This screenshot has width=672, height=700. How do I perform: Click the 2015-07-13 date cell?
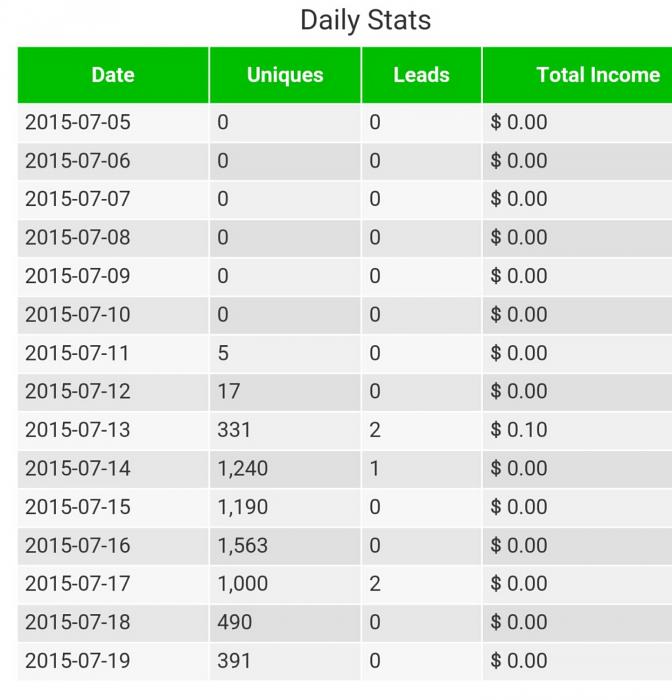click(x=113, y=430)
